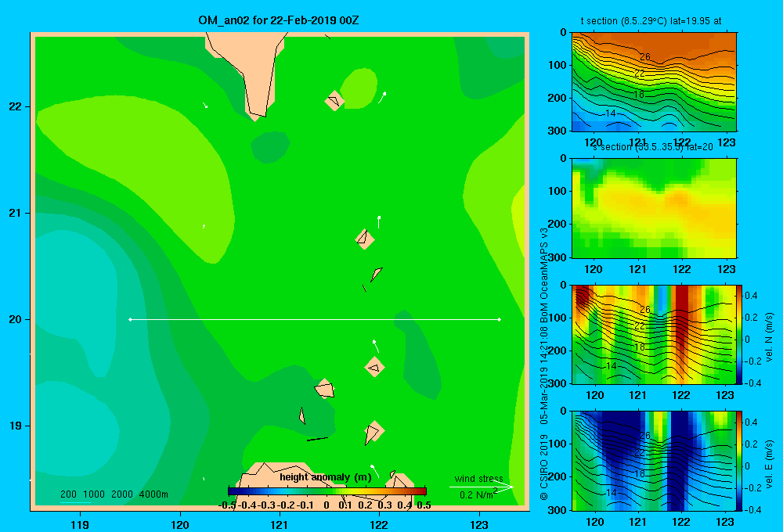
Task: Click the 'height anomaly (m)' label
Action: point(326,477)
